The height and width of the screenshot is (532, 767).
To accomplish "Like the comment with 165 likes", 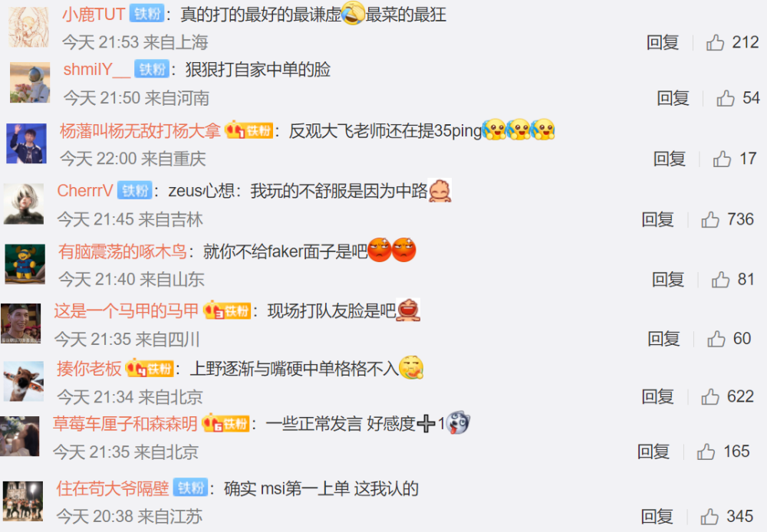I will click(x=706, y=452).
